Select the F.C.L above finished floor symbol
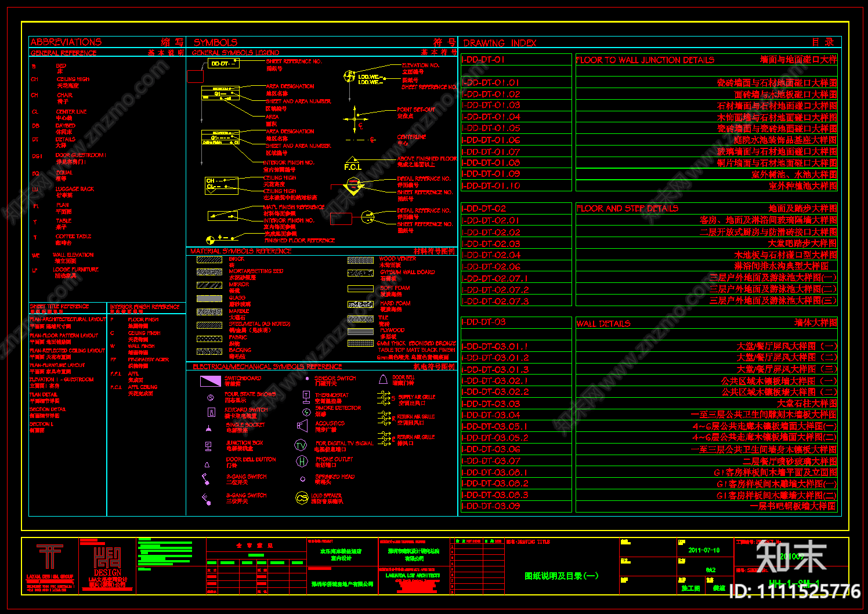 coord(352,164)
